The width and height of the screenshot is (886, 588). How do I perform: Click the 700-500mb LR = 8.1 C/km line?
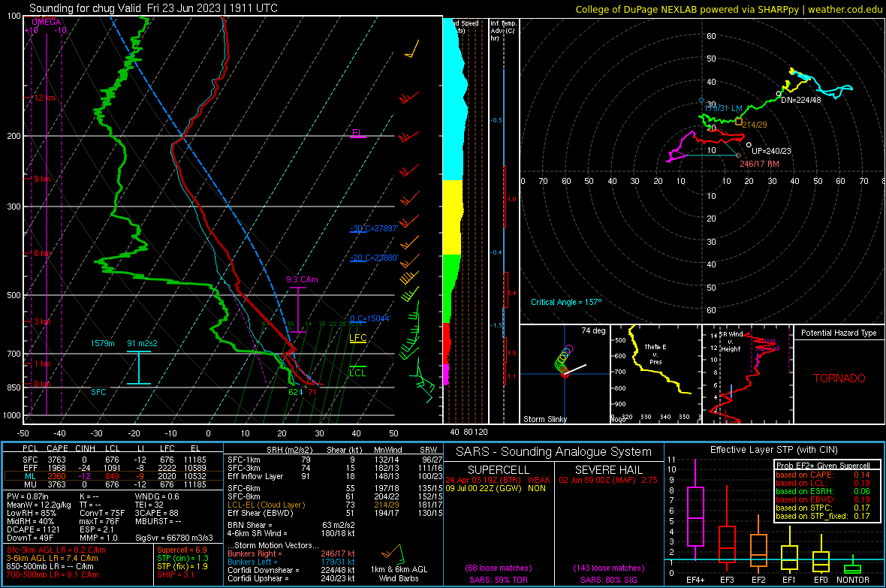point(53,574)
